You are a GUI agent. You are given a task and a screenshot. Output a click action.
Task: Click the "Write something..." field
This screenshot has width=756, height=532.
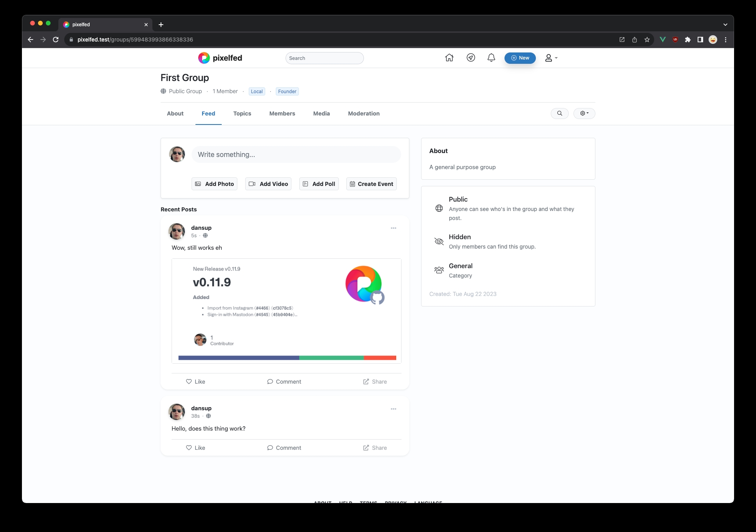tap(296, 155)
